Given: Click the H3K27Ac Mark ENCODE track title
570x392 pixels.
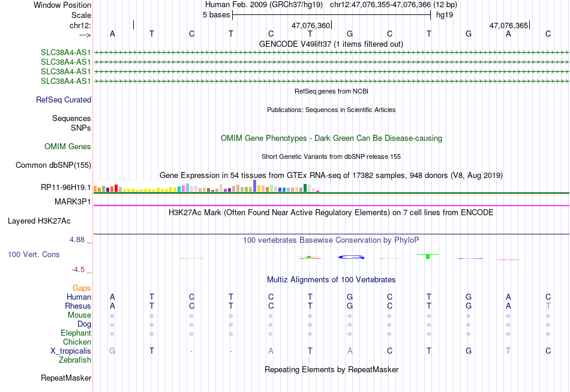Looking at the screenshot, I should pos(331,213).
